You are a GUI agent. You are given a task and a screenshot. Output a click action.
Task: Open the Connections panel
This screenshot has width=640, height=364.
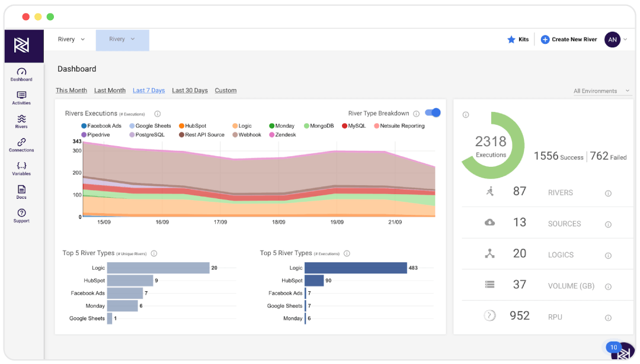[21, 145]
